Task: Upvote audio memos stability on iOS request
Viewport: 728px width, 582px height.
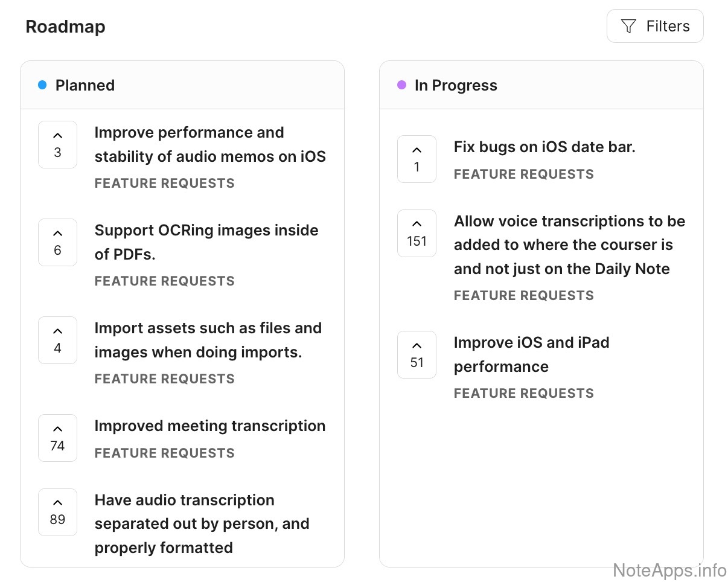Action: 57,145
